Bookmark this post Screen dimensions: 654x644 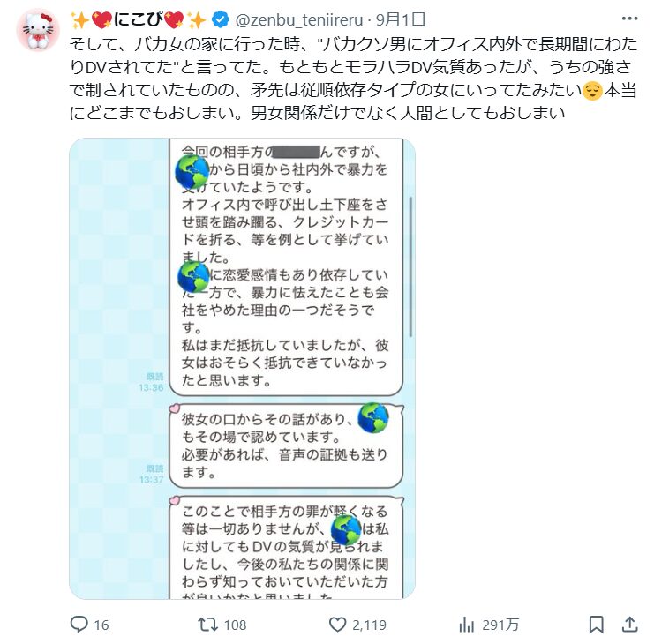click(596, 625)
